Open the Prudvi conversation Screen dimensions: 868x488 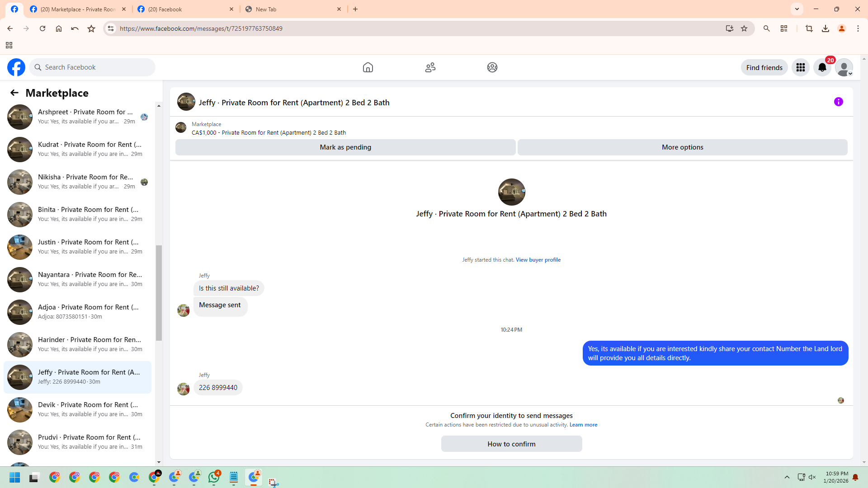point(77,442)
